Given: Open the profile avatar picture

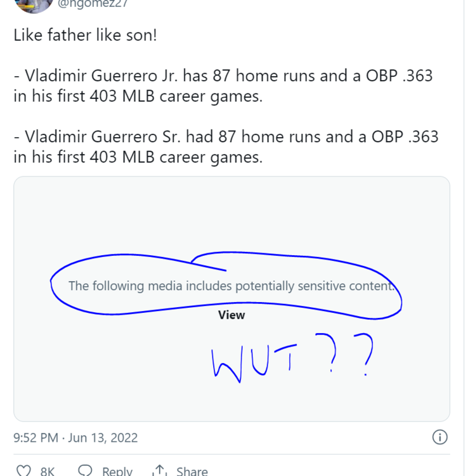Looking at the screenshot, I should pos(32,5).
